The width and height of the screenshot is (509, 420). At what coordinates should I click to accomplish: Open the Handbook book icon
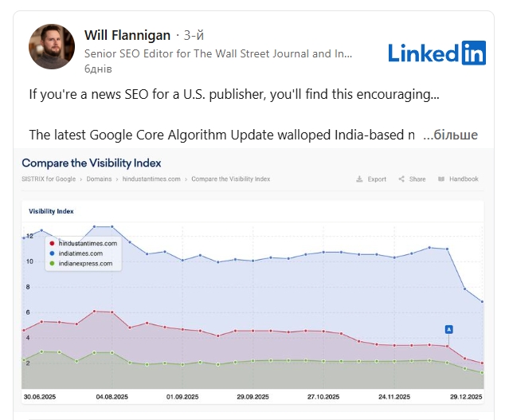(441, 179)
